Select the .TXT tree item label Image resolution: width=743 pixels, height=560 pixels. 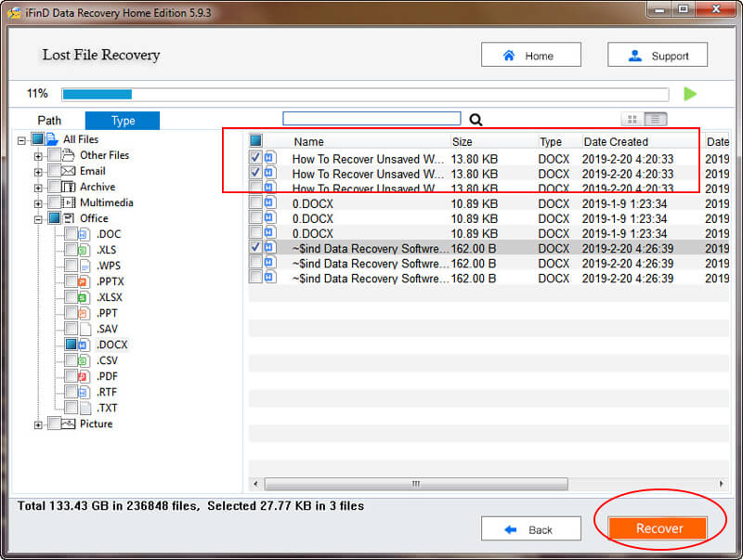pos(107,408)
